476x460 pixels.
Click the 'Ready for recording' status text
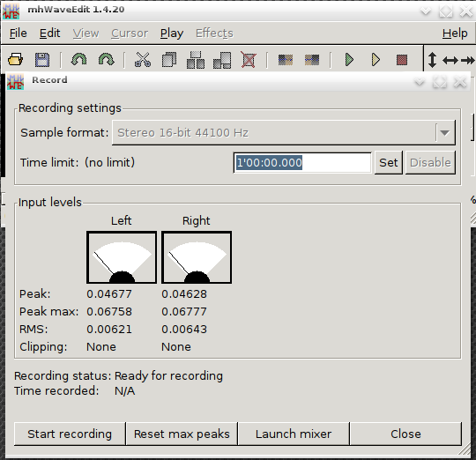(168, 376)
